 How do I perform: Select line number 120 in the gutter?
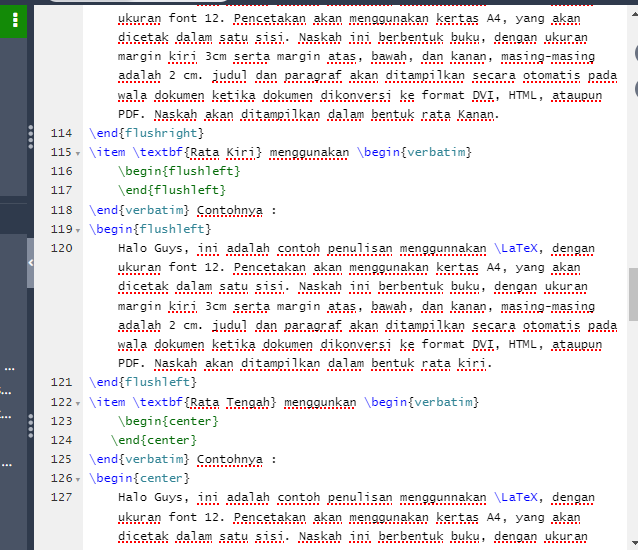coord(61,248)
